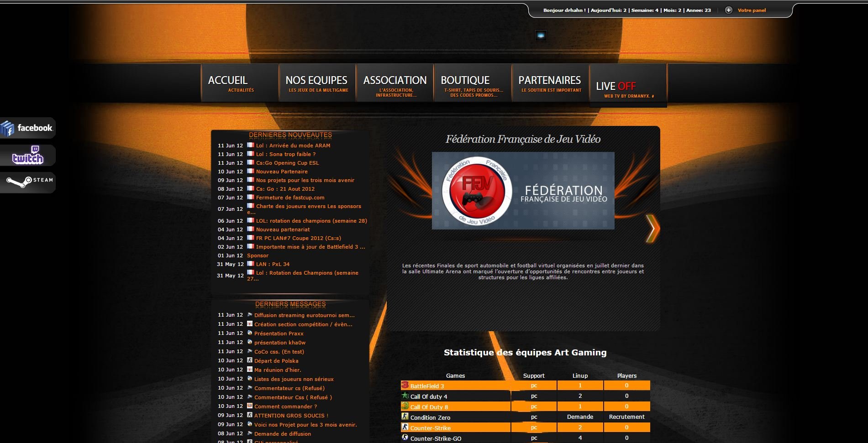The width and height of the screenshot is (868, 443).
Task: Open the ASSOCIATION menu
Action: pyautogui.click(x=395, y=83)
